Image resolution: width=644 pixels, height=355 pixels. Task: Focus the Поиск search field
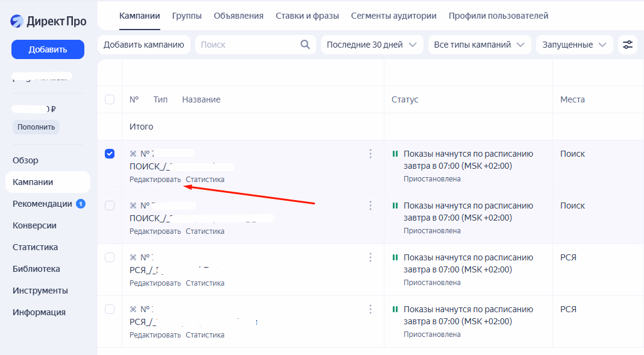[x=247, y=45]
